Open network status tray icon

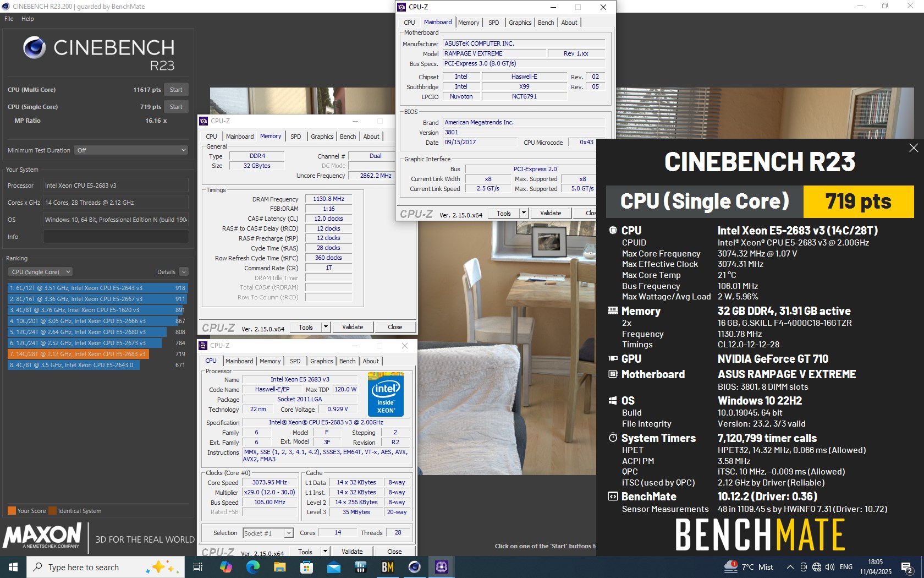817,567
